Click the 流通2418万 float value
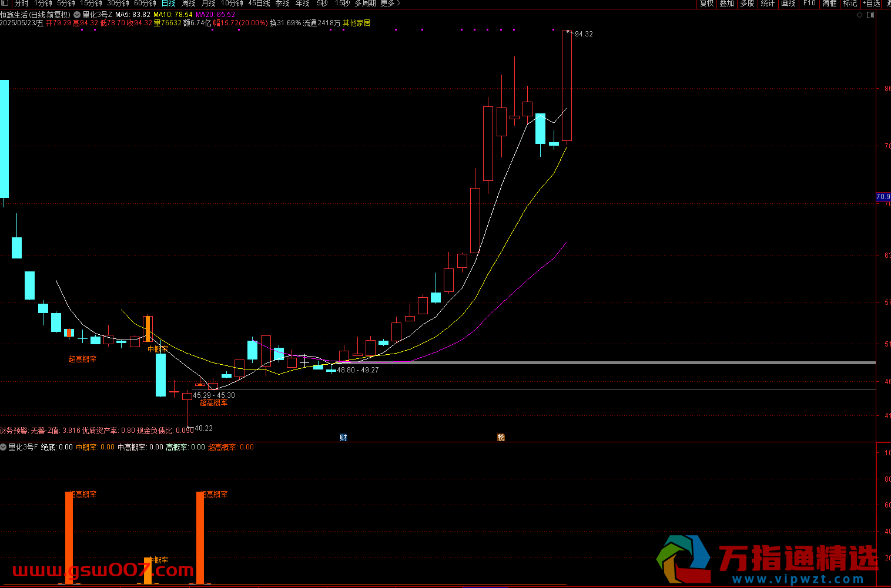Viewport: 891px width, 588px height. coord(321,23)
